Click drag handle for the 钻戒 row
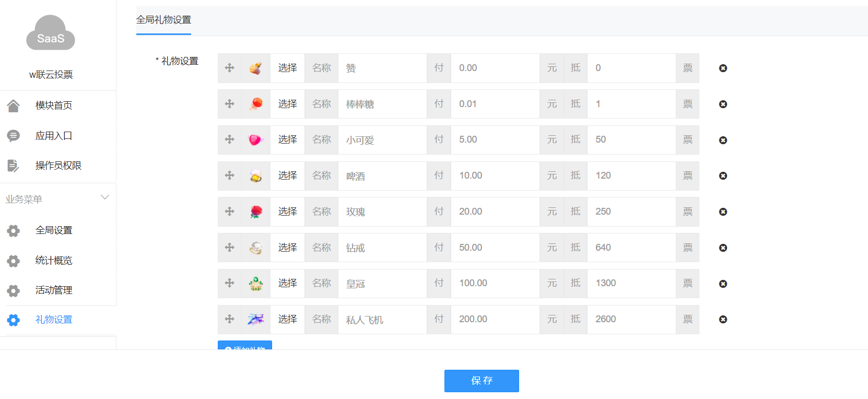 [x=230, y=248]
